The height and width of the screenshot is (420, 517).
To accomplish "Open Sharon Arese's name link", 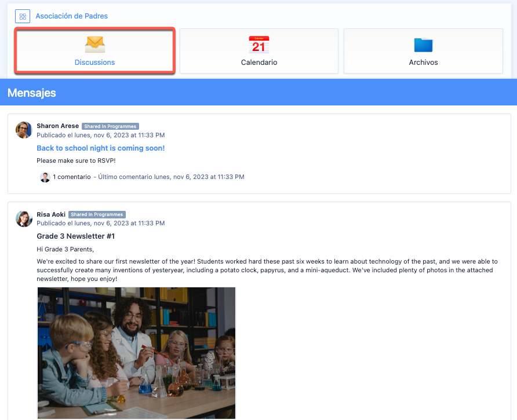I will [x=57, y=126].
